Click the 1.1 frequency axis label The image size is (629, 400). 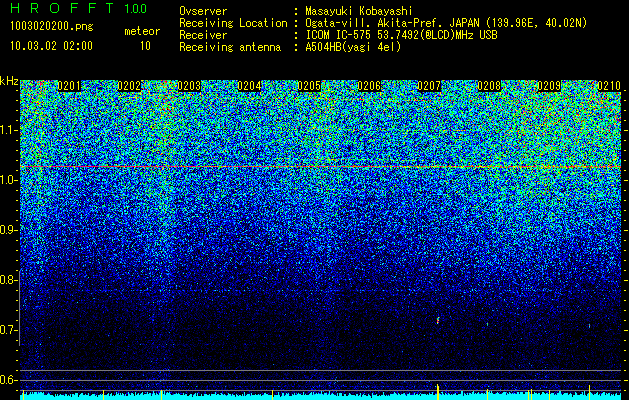tap(8, 130)
